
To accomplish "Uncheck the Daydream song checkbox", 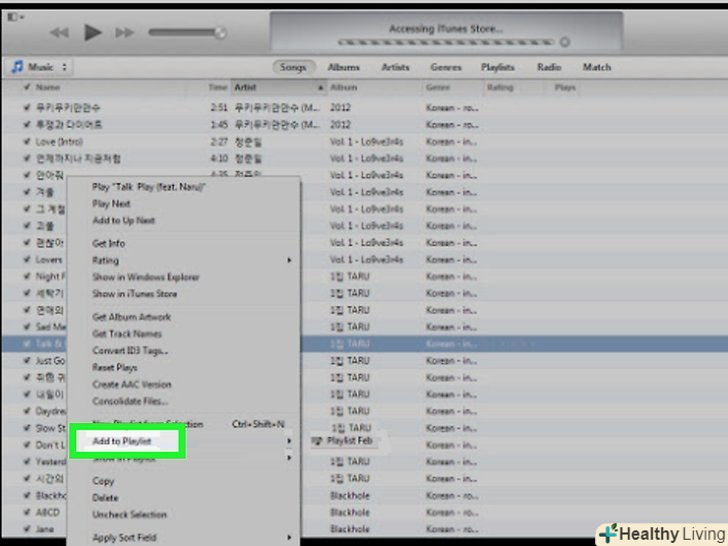I will tap(27, 411).
